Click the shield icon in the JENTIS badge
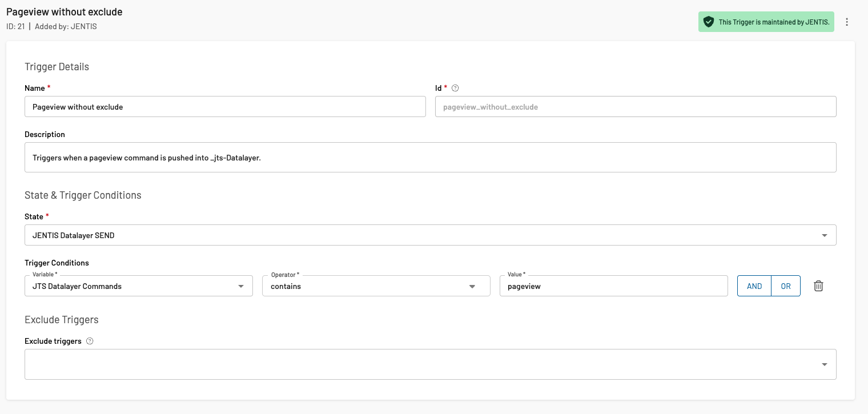The image size is (868, 414). click(709, 22)
